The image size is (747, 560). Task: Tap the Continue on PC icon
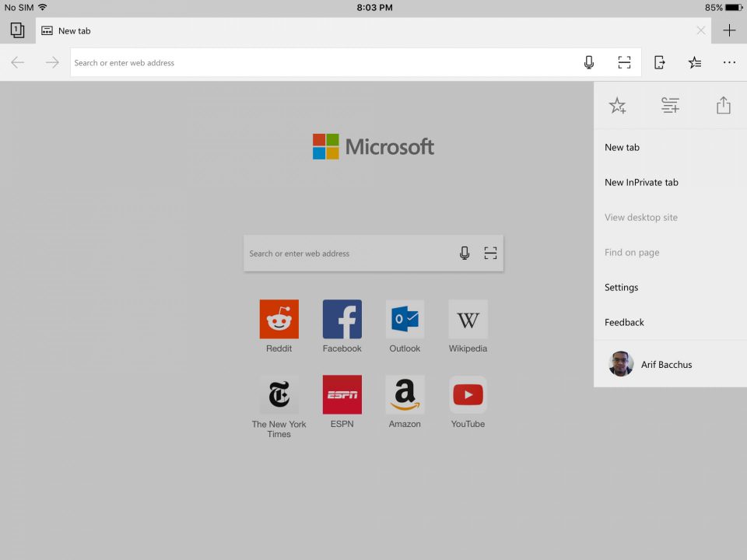point(659,62)
